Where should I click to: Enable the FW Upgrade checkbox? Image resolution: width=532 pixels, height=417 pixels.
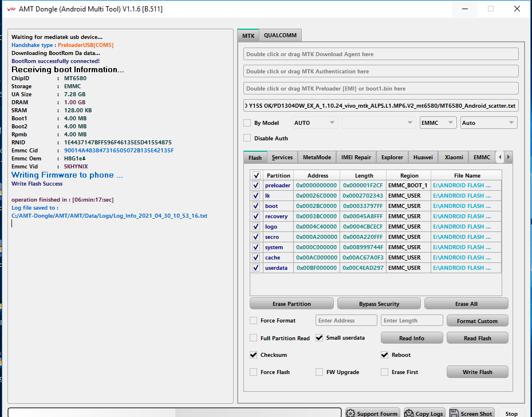click(320, 372)
